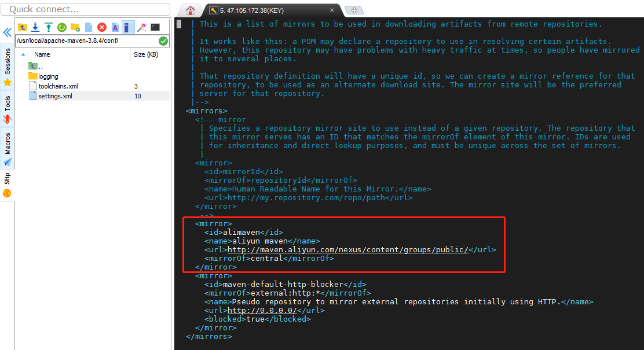This screenshot has width=644, height=350.
Task: Toggle the follow terminal folder icon
Action: pos(128,28)
